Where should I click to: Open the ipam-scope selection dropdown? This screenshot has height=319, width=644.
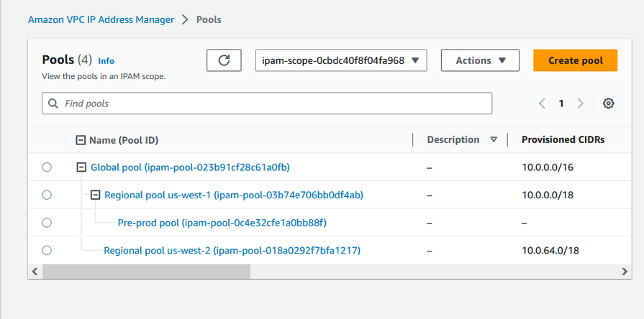[341, 60]
